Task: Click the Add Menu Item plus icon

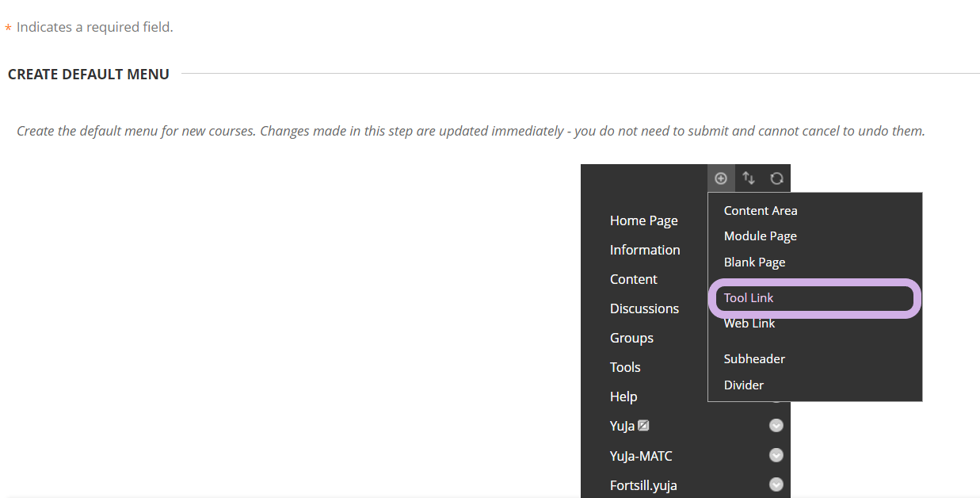Action: (721, 178)
